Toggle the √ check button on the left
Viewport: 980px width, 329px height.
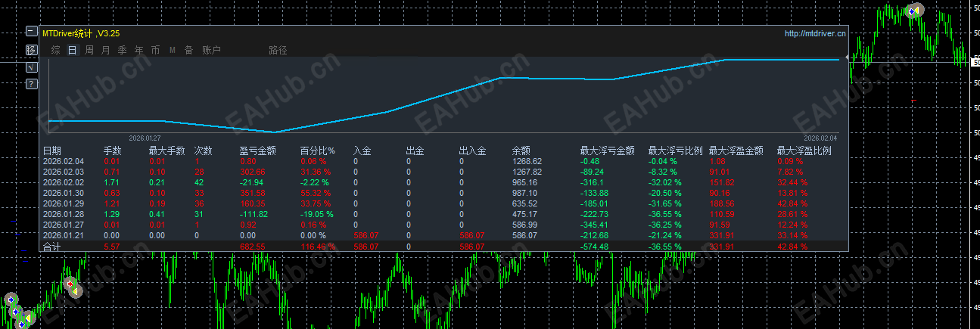(x=31, y=67)
